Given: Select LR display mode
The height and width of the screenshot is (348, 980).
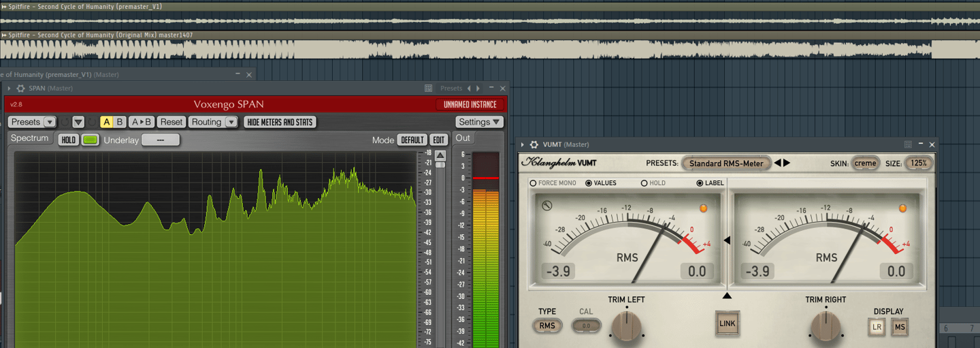Looking at the screenshot, I should (x=877, y=328).
